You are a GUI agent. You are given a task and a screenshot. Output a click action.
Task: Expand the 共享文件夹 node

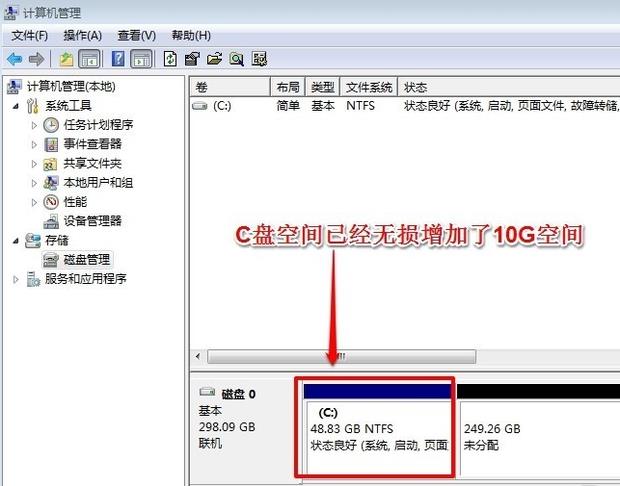coord(34,164)
